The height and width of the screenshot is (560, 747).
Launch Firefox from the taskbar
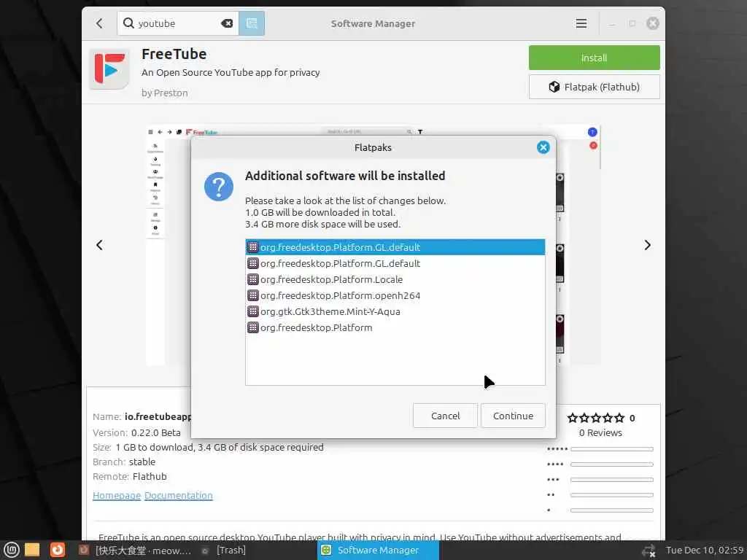click(58, 550)
